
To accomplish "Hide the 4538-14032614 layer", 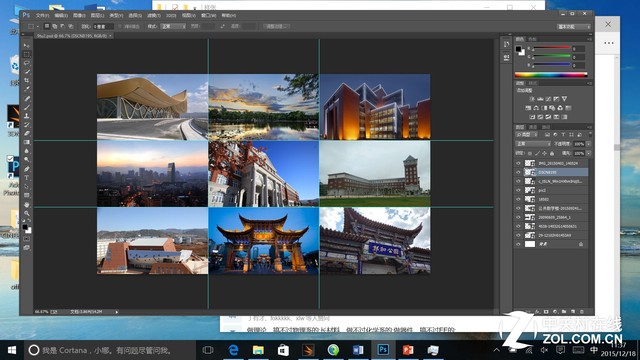I will click(x=518, y=226).
